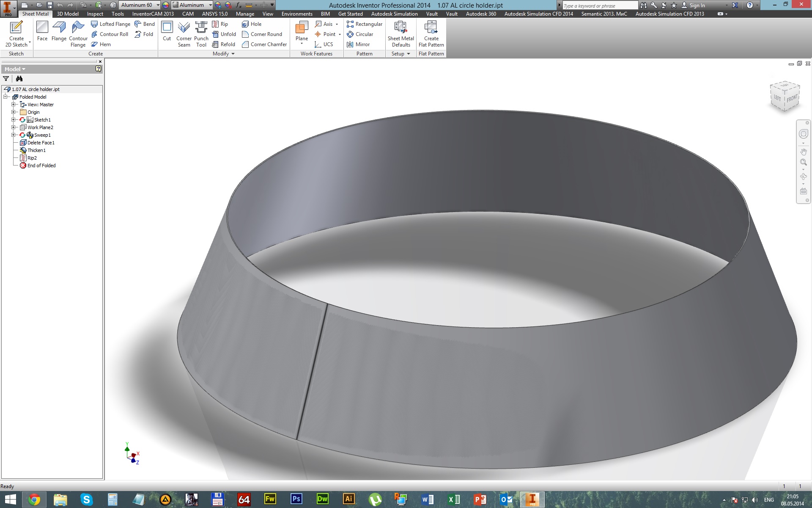Expand the Origin folder node
This screenshot has width=812, height=508.
(14, 112)
